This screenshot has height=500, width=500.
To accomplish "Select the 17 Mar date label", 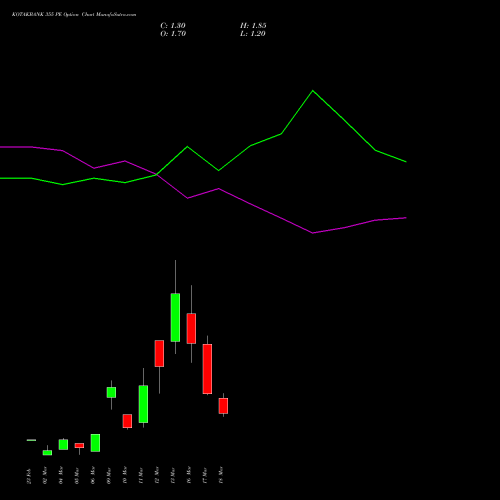I will (205, 476).
